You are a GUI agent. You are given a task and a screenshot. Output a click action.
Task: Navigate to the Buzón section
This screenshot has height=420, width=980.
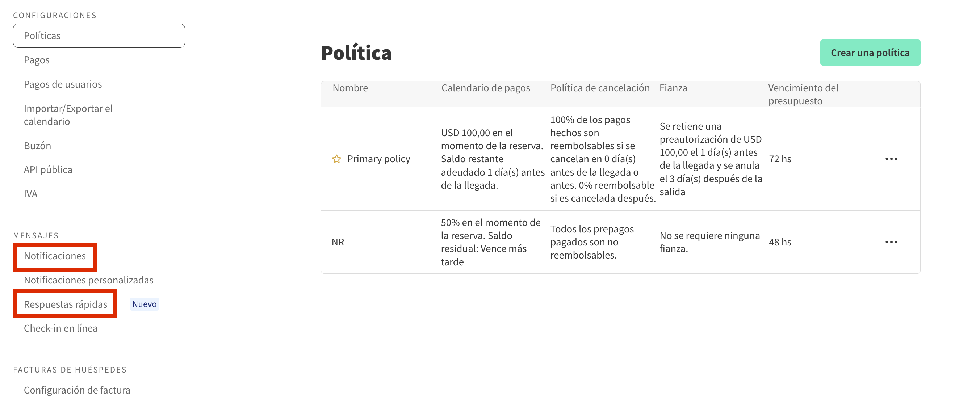[x=37, y=146]
